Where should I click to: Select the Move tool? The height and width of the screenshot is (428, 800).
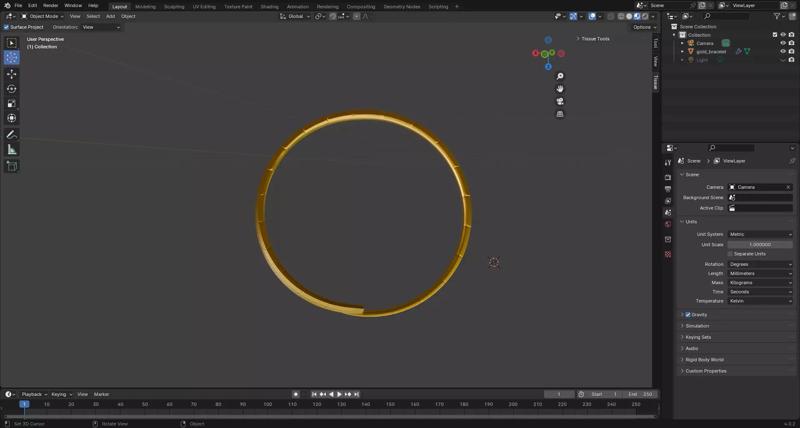pos(12,74)
